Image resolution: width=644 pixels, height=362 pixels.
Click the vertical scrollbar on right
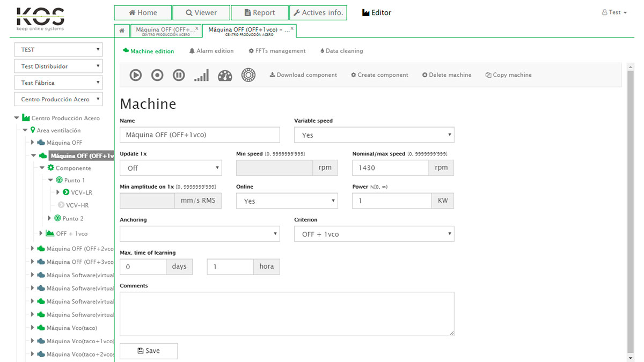[630, 215]
